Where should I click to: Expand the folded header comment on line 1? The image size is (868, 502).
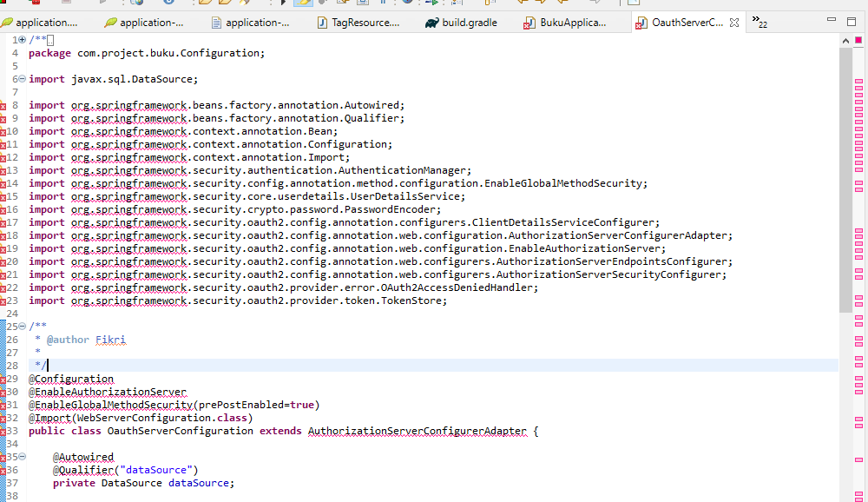[x=22, y=40]
